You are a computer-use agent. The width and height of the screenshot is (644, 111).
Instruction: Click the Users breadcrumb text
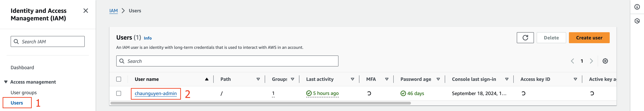coord(135,11)
